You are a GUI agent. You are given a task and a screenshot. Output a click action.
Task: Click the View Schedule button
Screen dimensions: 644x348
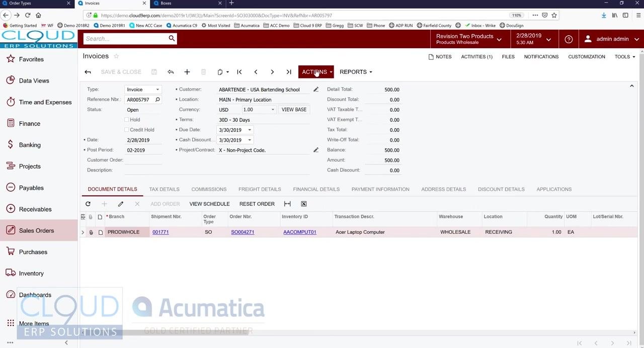click(x=209, y=204)
